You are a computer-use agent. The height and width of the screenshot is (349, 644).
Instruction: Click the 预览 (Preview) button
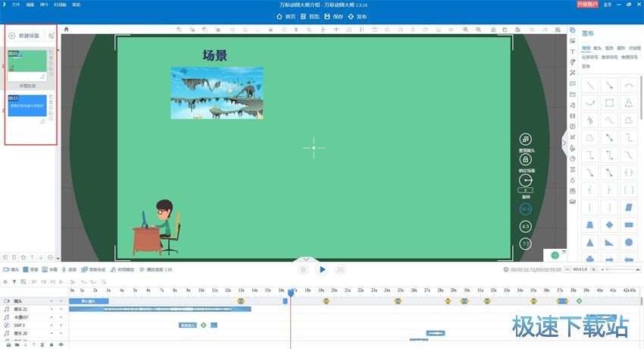tap(310, 17)
